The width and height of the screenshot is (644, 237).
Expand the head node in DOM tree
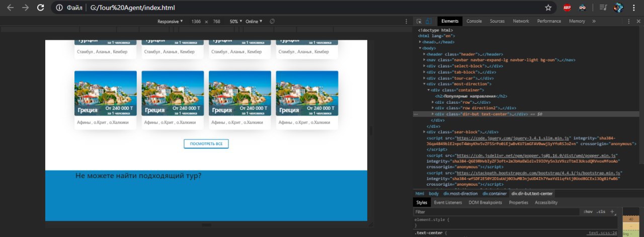click(420, 42)
